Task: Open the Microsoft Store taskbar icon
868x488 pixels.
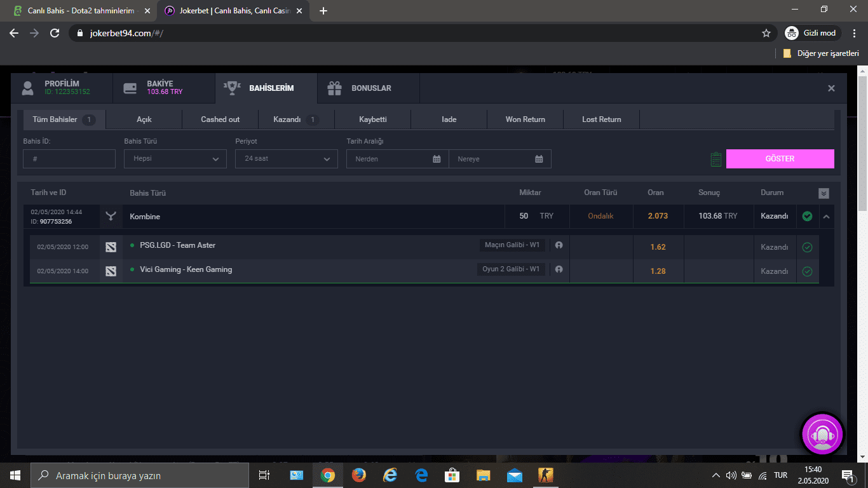Action: [452, 475]
